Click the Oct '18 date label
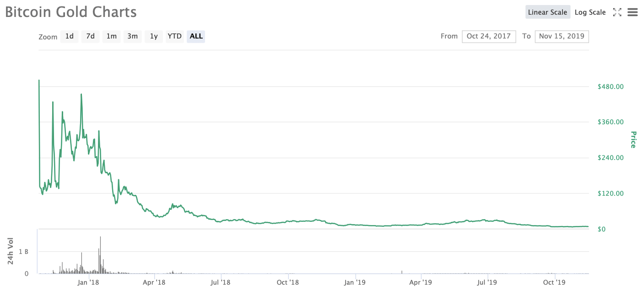Image resolution: width=644 pixels, height=292 pixels. pos(288,282)
